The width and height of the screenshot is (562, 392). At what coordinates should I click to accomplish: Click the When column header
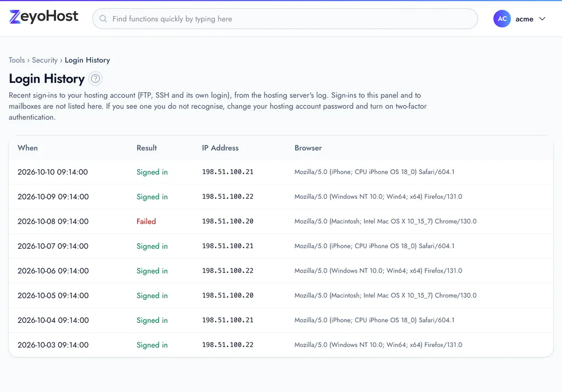pos(27,148)
